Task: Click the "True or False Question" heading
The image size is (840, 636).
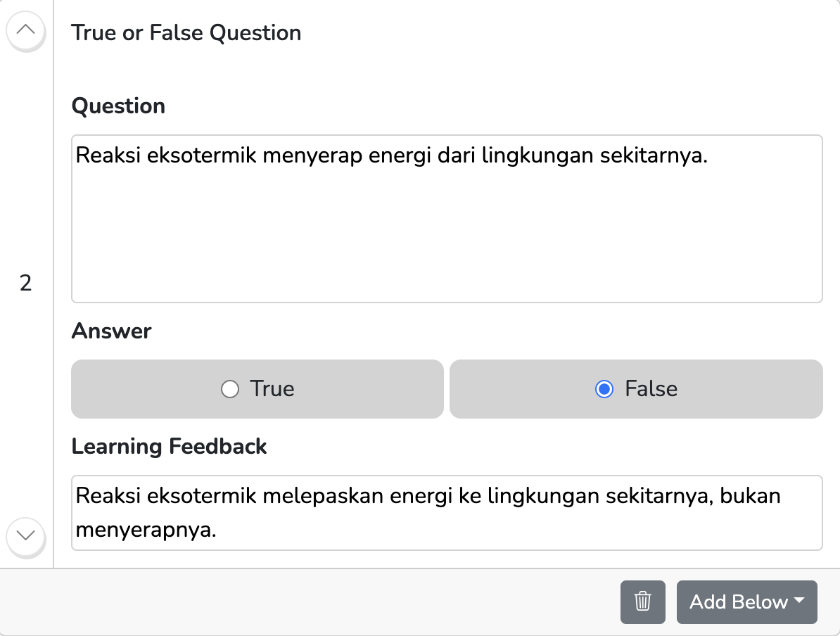Action: (x=186, y=33)
